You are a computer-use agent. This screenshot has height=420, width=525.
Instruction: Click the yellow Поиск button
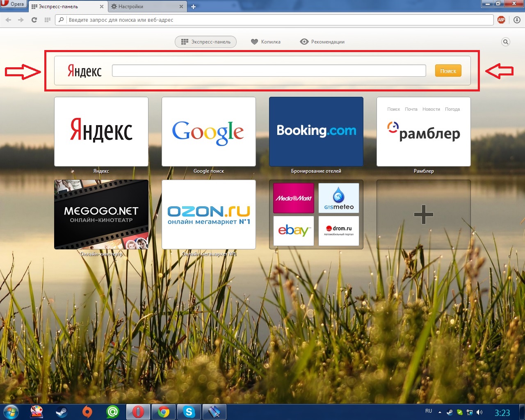[448, 71]
